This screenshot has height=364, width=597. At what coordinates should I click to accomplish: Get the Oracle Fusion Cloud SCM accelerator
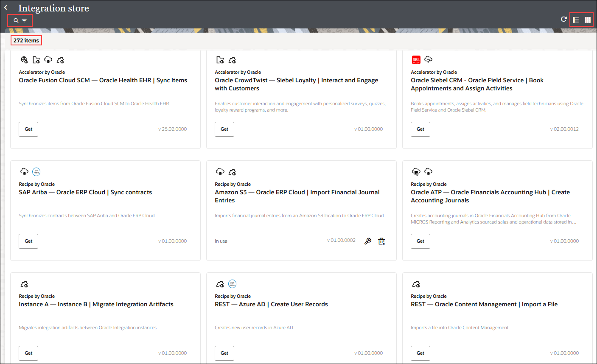(x=28, y=129)
